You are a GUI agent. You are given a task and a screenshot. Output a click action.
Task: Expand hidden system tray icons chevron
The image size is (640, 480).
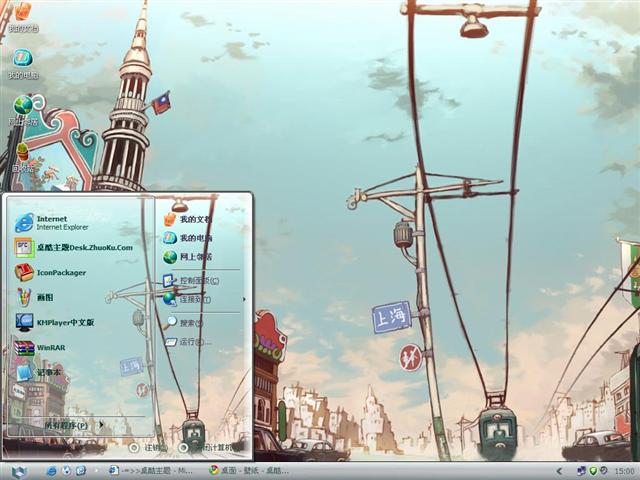560,471
